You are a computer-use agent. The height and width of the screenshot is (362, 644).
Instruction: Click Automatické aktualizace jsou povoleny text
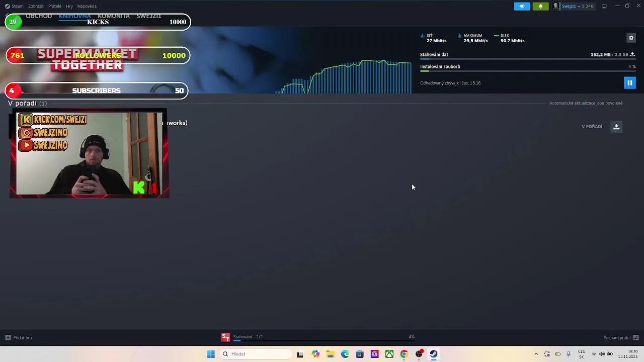[586, 103]
